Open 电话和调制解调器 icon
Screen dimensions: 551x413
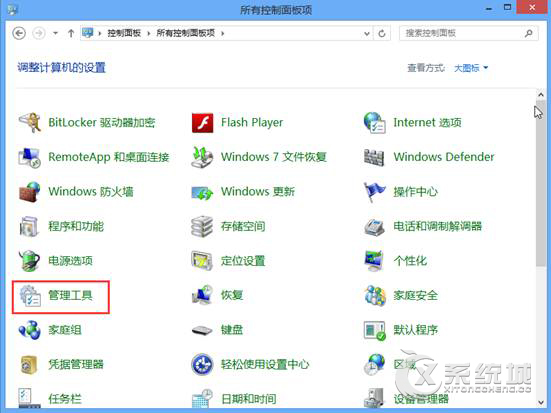pos(374,227)
